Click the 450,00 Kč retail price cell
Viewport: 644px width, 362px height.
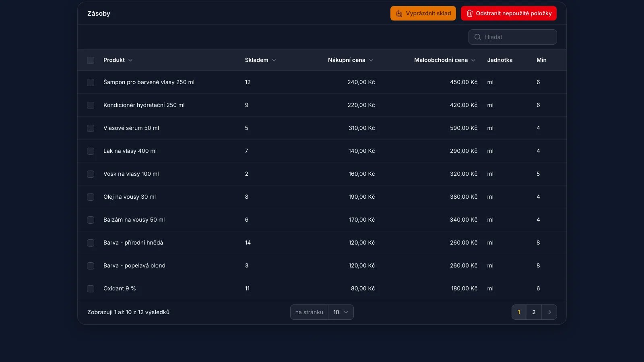tap(464, 82)
